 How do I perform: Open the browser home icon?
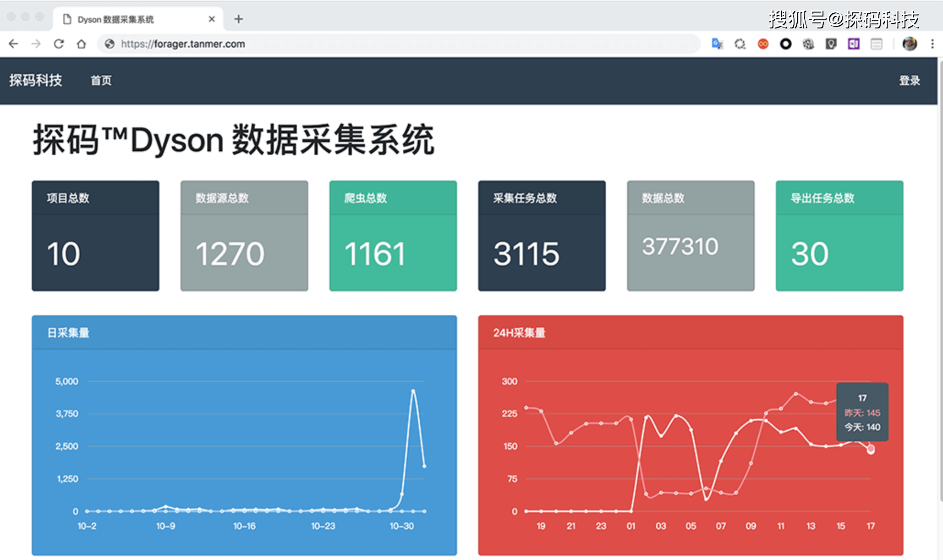(x=82, y=44)
